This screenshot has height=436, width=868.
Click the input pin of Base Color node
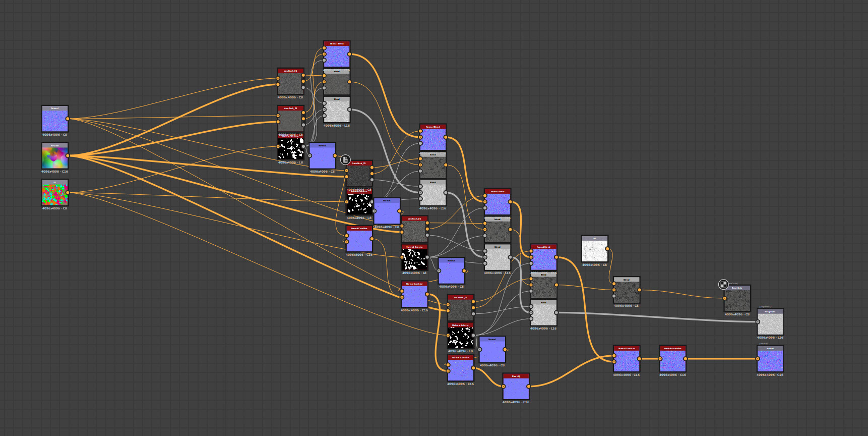[725, 298]
